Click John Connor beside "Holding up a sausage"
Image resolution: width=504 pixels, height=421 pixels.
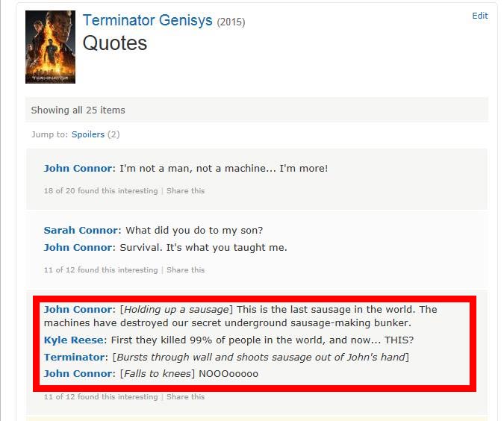tap(78, 309)
